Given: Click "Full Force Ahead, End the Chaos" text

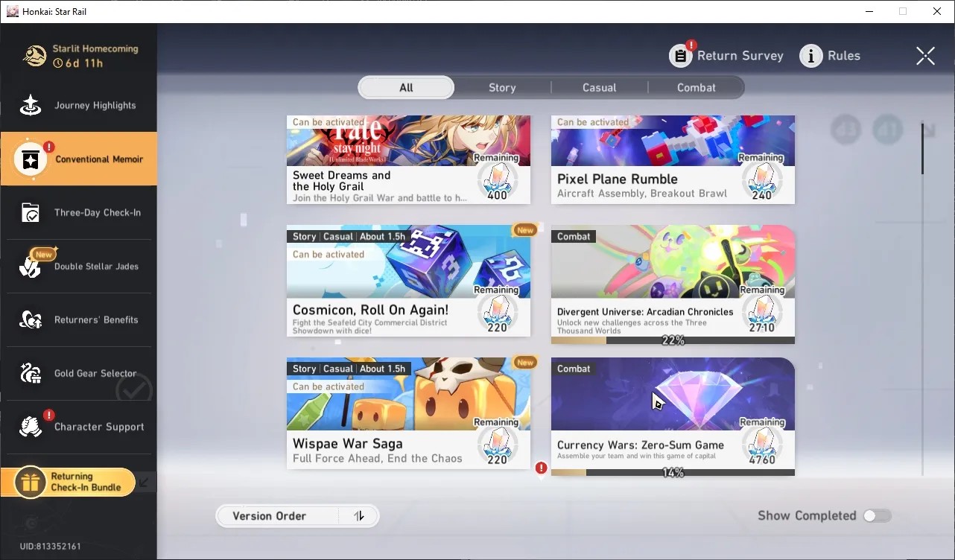Looking at the screenshot, I should click(378, 458).
